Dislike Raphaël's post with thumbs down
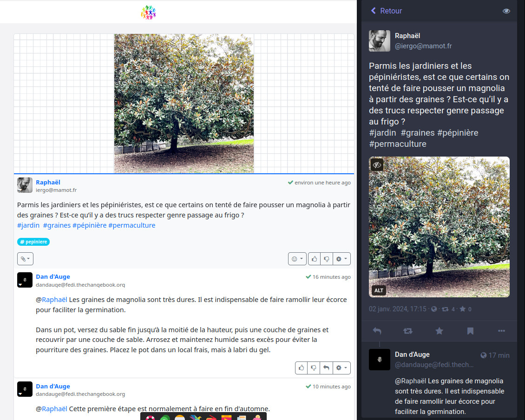 click(x=327, y=259)
